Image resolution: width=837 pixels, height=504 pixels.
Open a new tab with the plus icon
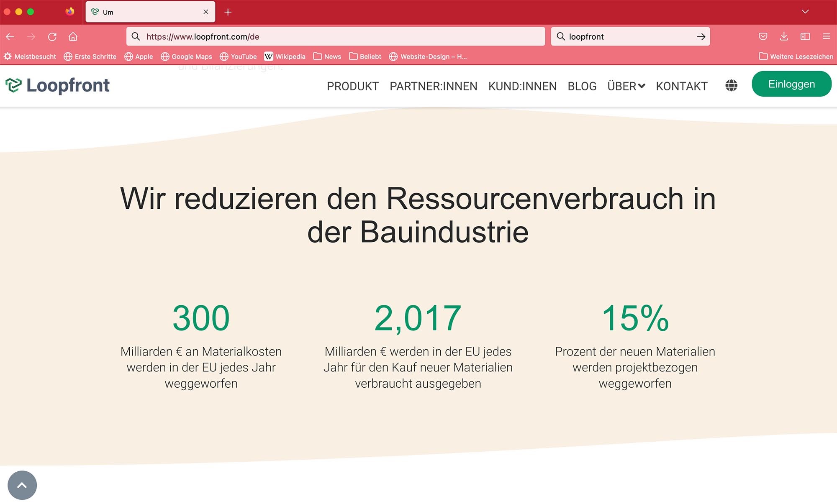point(228,12)
